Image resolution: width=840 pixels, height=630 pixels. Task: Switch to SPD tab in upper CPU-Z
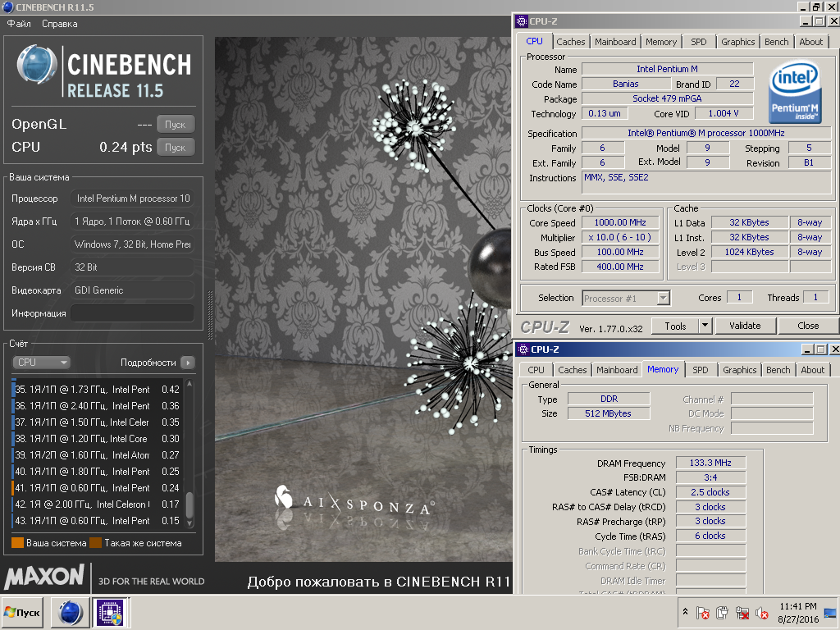coord(699,42)
